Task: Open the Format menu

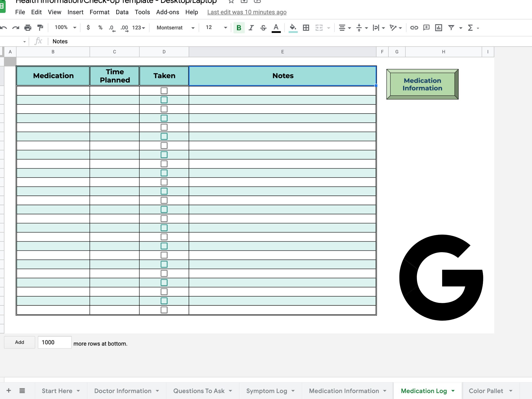Action: click(100, 12)
